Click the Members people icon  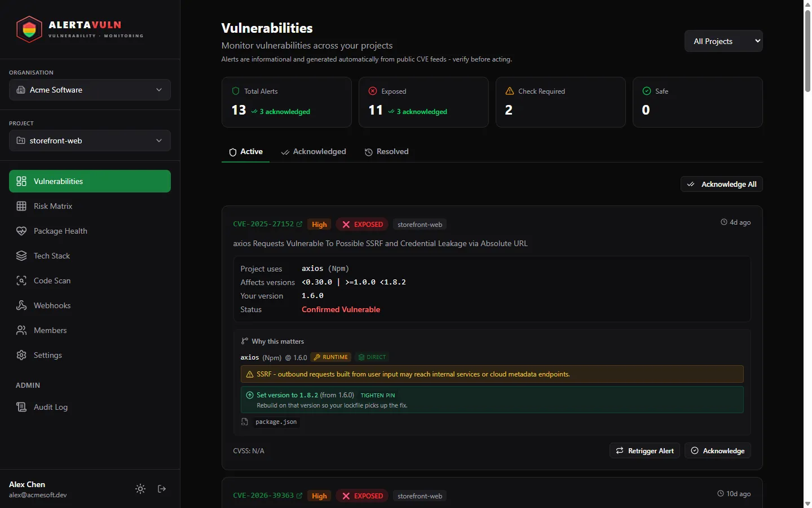click(21, 330)
